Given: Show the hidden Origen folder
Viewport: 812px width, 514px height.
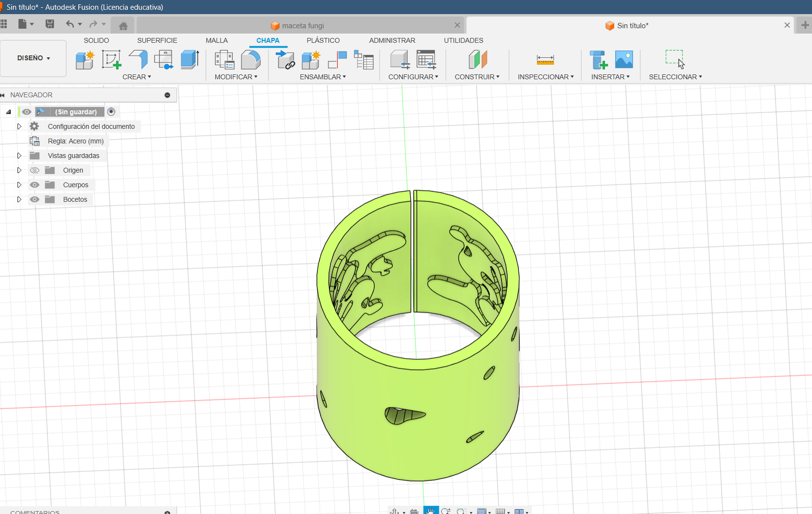Looking at the screenshot, I should coord(35,170).
